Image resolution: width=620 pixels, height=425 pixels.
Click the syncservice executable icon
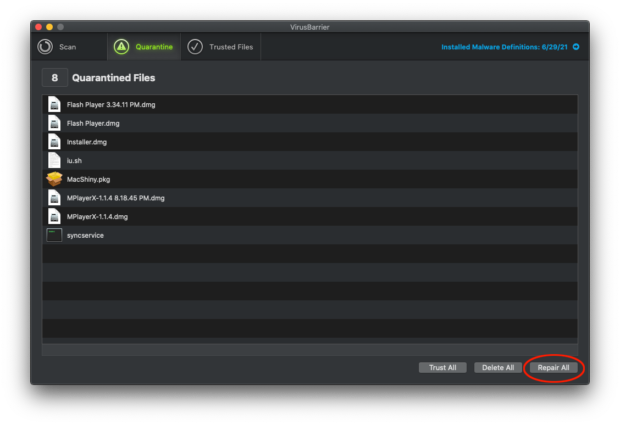[x=54, y=235]
